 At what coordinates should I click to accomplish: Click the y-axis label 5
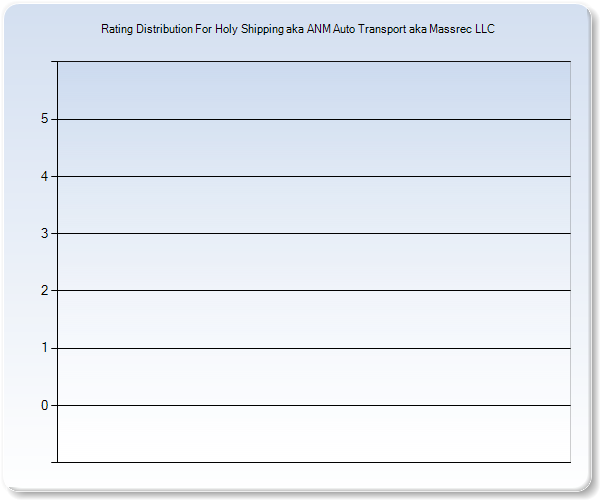coord(44,120)
